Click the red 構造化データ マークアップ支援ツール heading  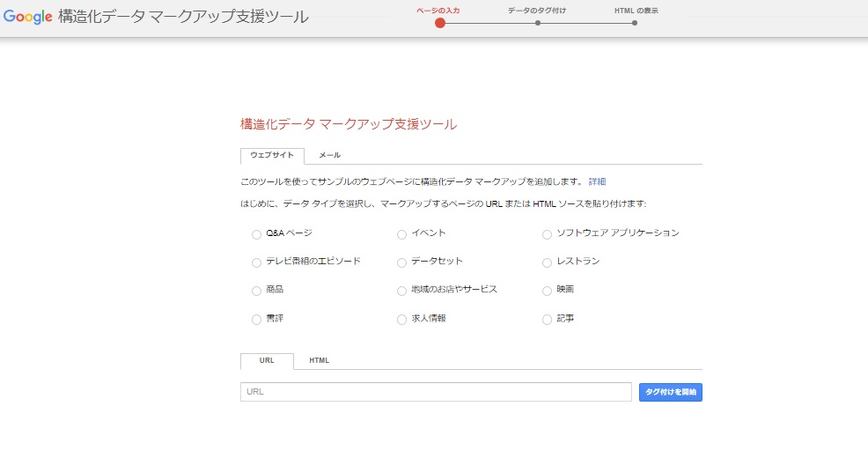(x=349, y=124)
